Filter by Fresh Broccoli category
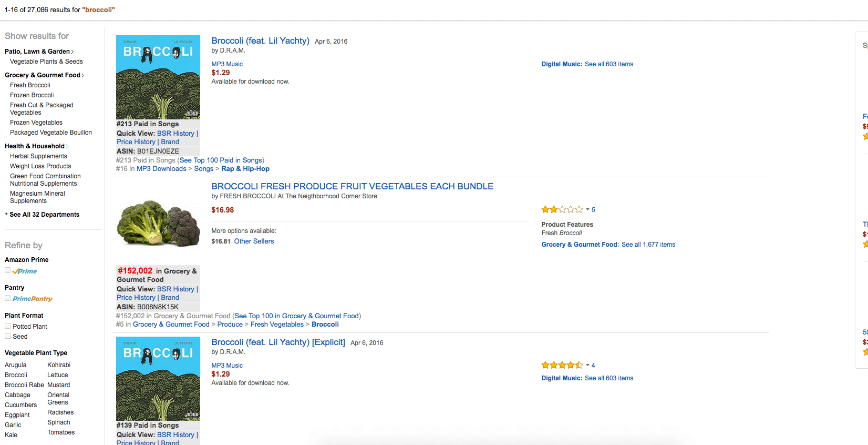The image size is (868, 445). coord(30,85)
